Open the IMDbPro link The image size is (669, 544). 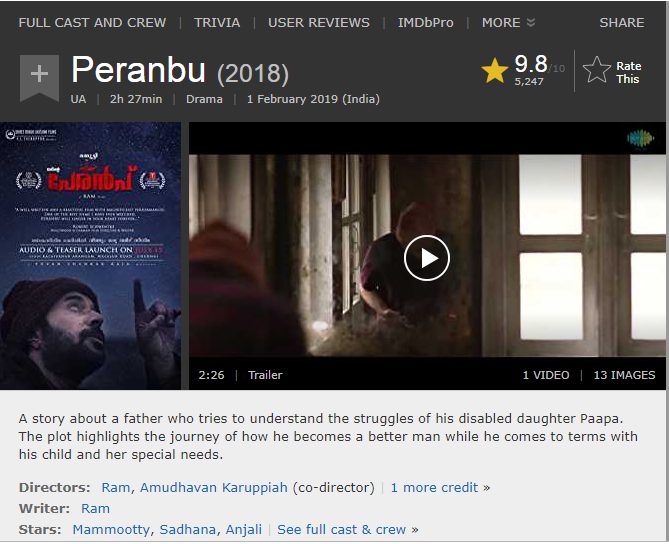425,23
